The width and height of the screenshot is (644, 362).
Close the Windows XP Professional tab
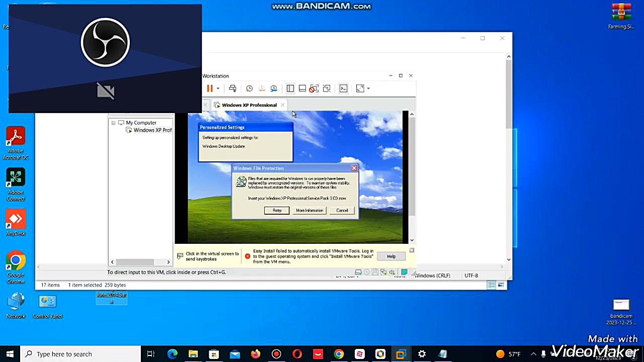(283, 105)
